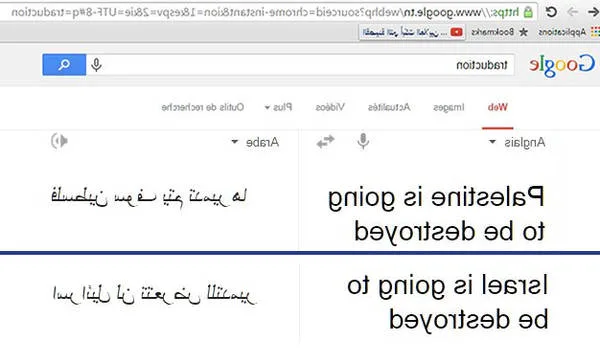Click the Google logo
Image resolution: width=600 pixels, height=364 pixels.
[x=562, y=65]
